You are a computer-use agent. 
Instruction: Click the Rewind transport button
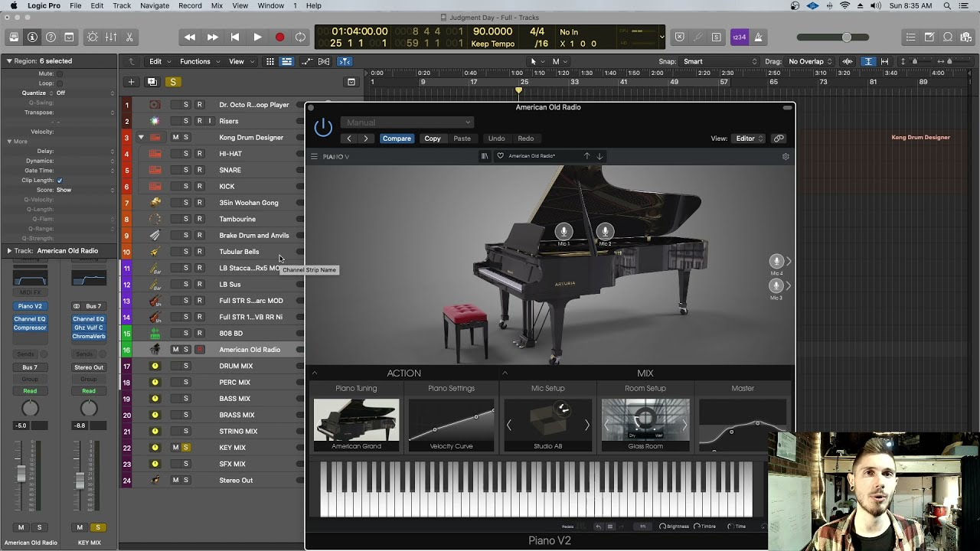(190, 37)
